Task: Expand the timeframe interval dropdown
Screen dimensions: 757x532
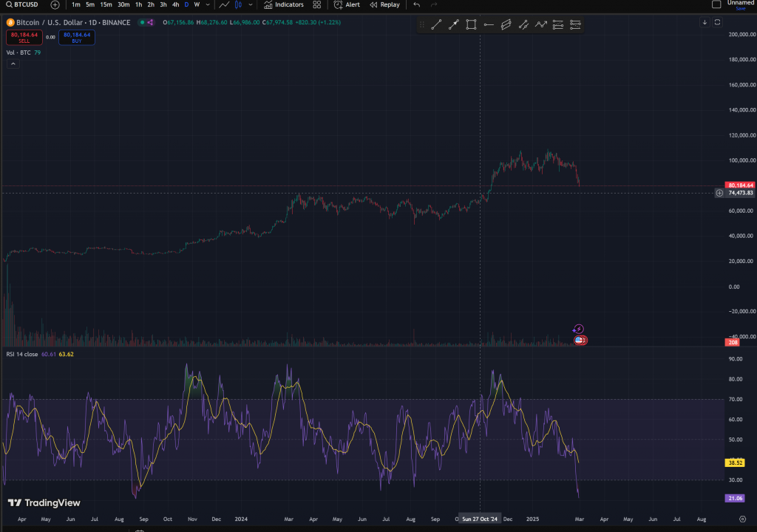Action: pos(208,4)
